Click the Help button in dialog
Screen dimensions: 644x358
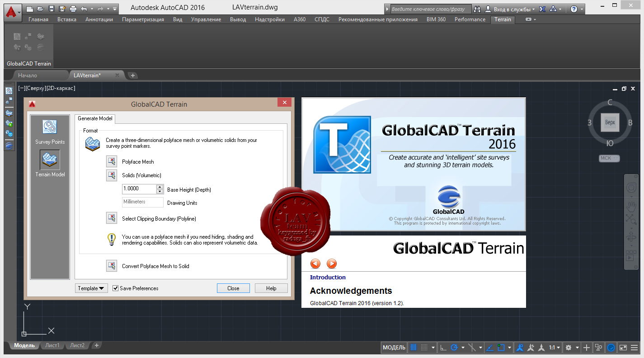(271, 288)
